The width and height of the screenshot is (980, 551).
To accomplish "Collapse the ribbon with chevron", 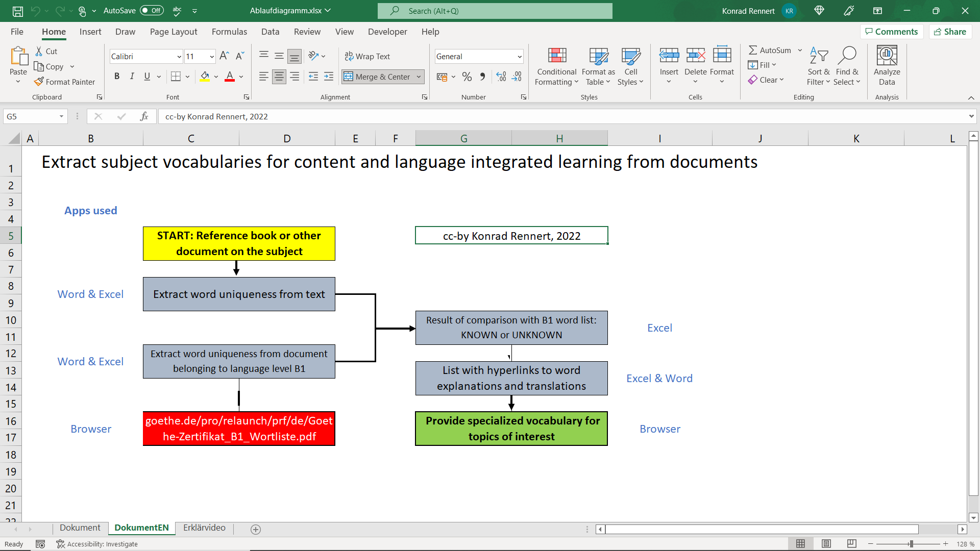I will point(971,97).
